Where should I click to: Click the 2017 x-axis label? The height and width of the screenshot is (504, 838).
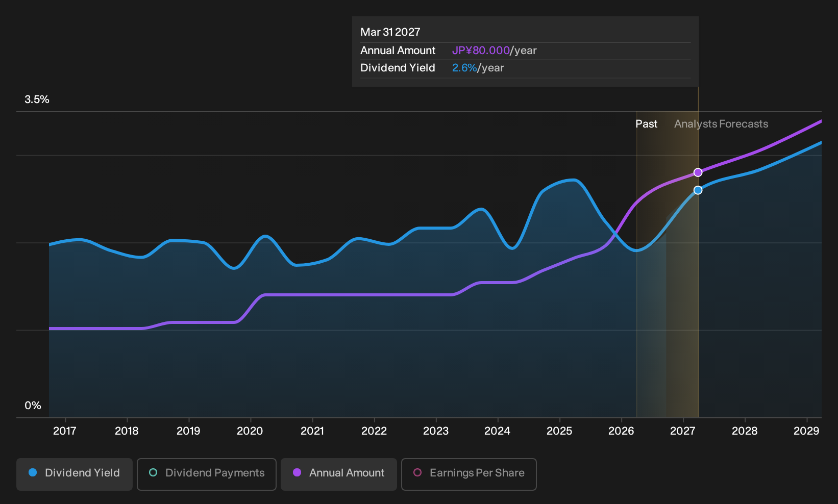pyautogui.click(x=65, y=431)
